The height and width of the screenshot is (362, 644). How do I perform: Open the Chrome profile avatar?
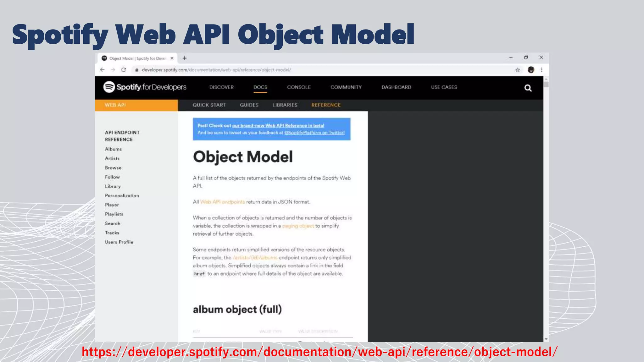pos(531,70)
